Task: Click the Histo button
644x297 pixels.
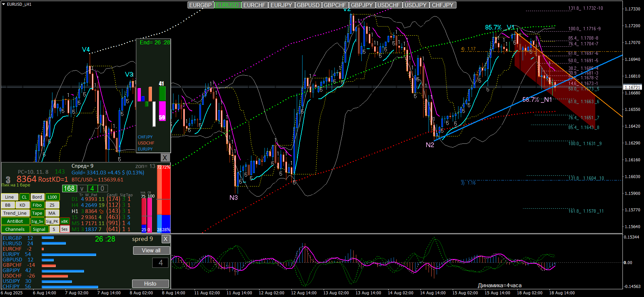Action: [x=150, y=284]
